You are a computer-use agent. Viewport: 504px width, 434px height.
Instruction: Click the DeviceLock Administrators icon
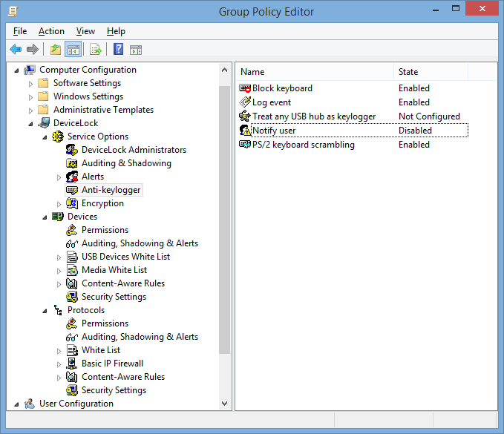pos(72,150)
